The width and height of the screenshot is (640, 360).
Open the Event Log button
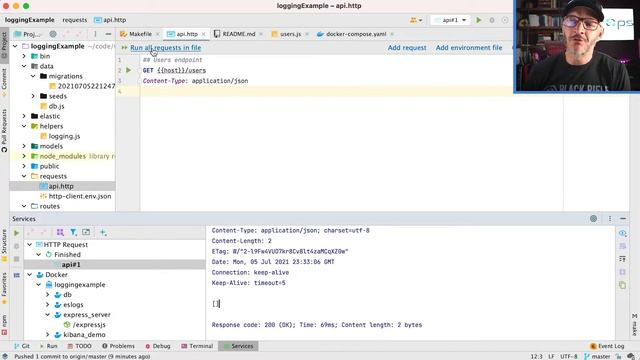(x=607, y=346)
